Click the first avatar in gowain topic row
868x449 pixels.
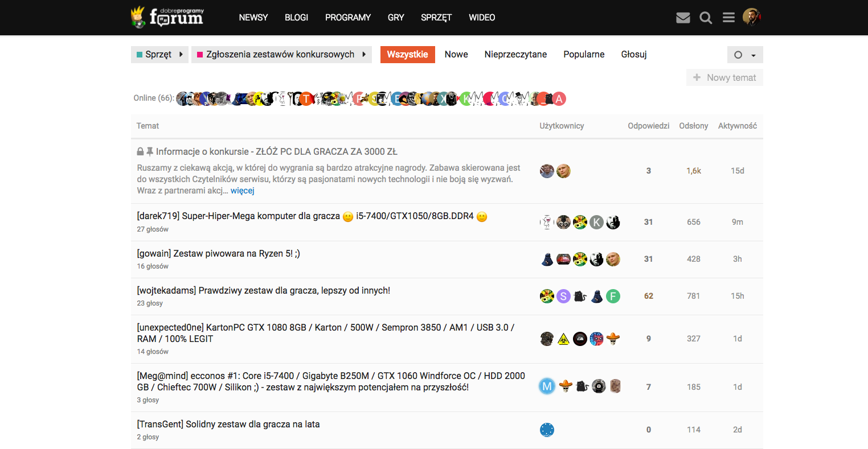click(547, 259)
